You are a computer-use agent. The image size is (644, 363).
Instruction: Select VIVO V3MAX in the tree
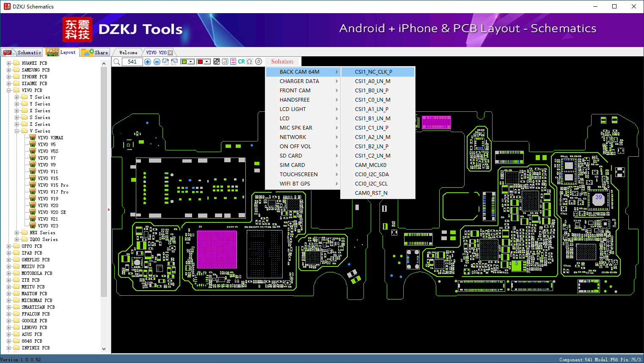[x=50, y=138]
